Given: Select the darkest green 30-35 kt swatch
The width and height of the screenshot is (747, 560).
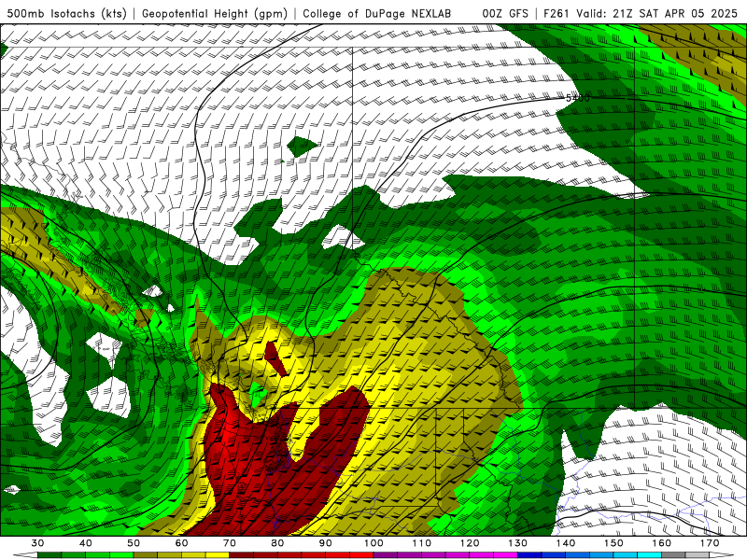Looking at the screenshot, I should (49, 555).
